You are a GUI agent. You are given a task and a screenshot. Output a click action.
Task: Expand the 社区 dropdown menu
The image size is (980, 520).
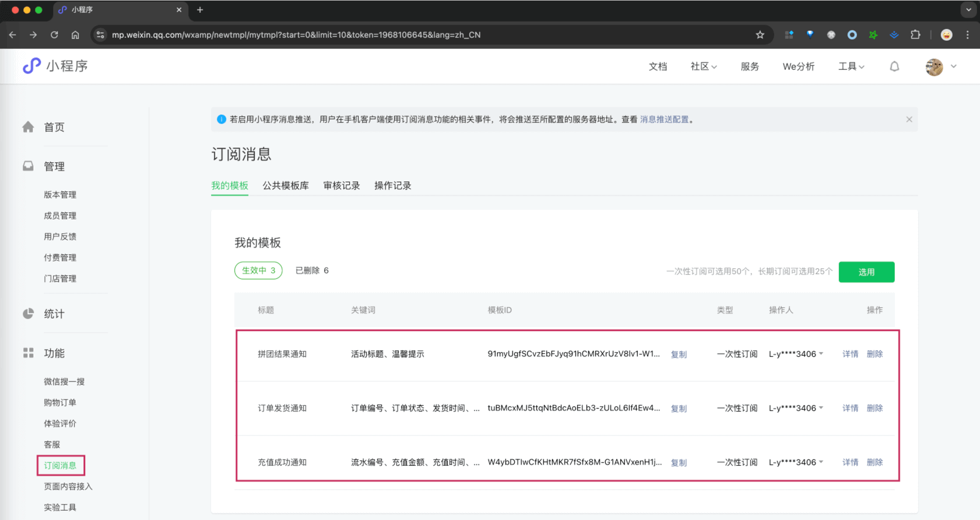coord(703,66)
